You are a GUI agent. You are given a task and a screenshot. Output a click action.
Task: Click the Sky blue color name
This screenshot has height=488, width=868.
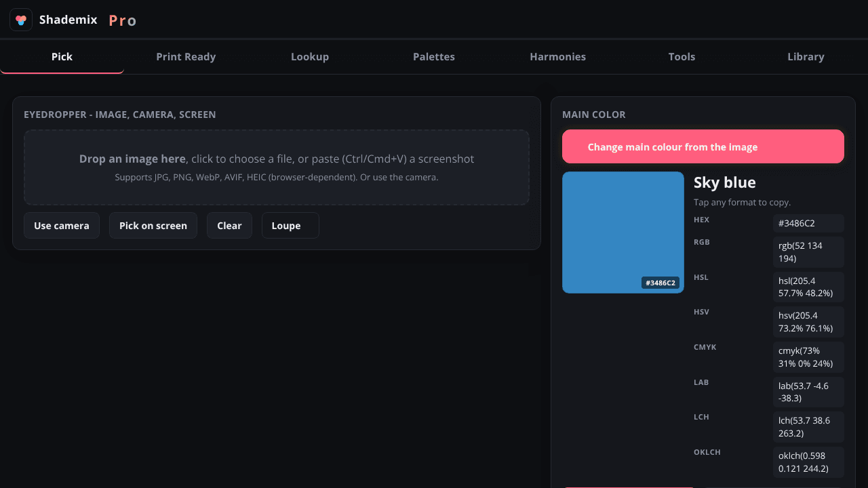pos(725,182)
